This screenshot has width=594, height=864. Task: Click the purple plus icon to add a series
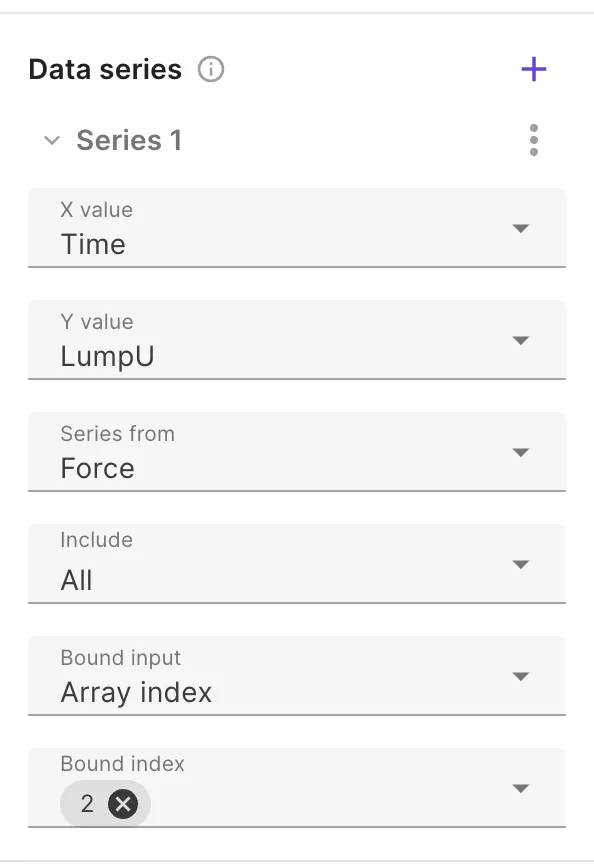point(533,69)
